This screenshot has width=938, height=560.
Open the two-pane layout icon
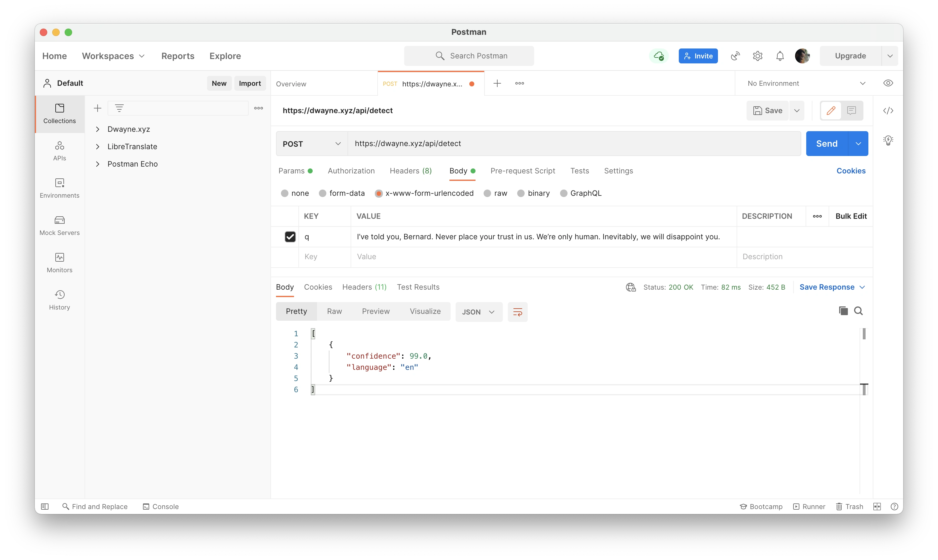pos(877,507)
